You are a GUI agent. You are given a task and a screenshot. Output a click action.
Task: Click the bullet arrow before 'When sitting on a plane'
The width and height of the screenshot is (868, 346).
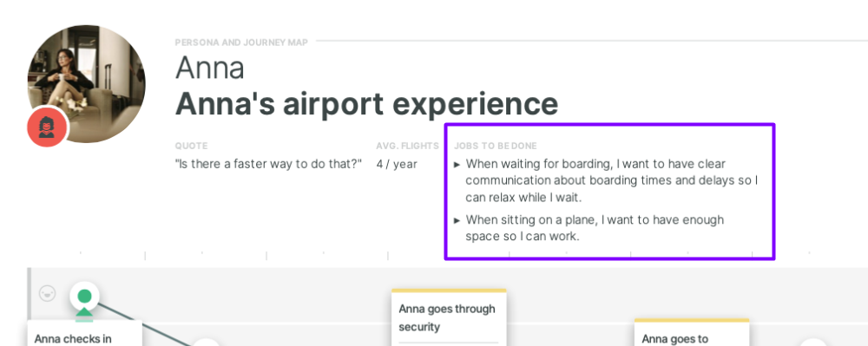(x=457, y=220)
